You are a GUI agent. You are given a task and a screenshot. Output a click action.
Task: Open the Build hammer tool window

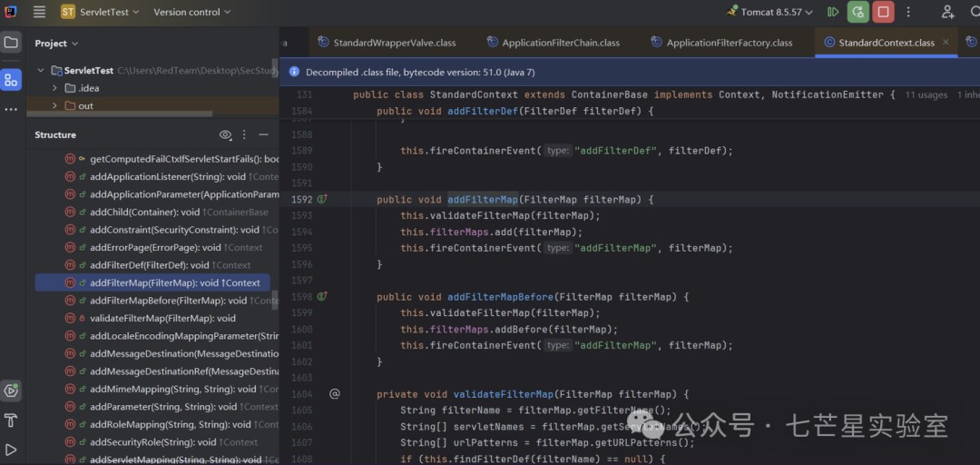pos(11,420)
